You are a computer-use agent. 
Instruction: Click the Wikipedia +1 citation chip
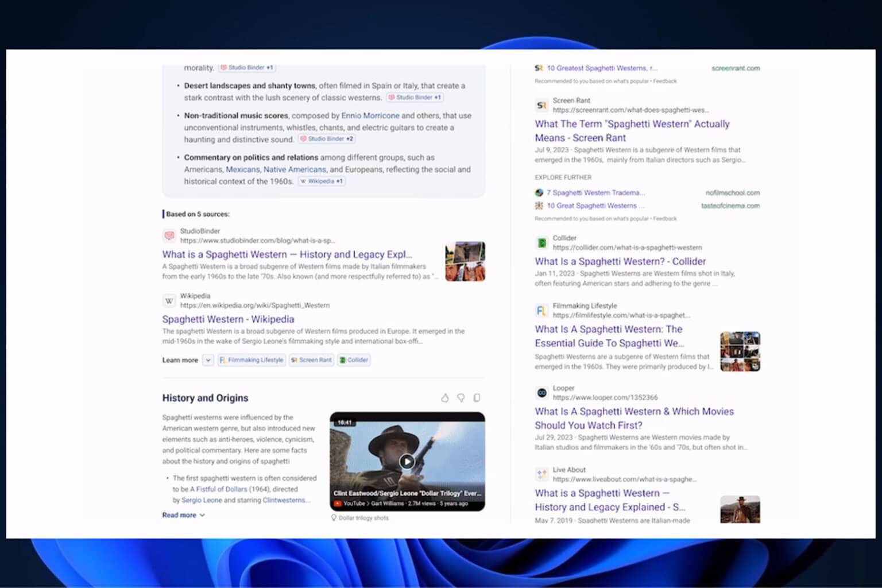[322, 181]
